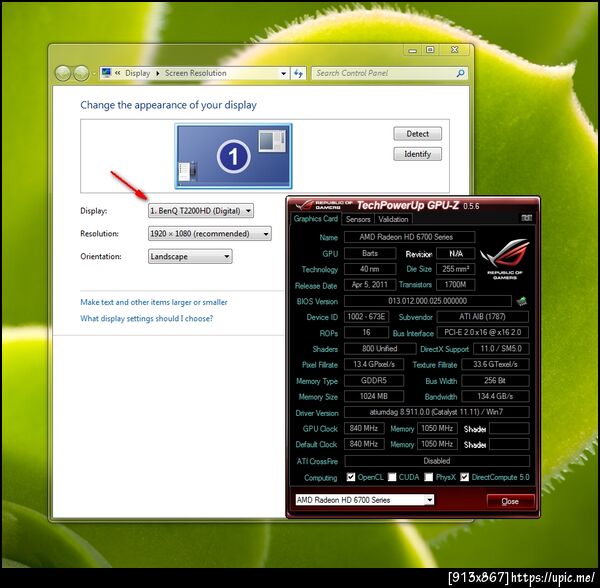Screen dimensions: 600x588
Task: Click the Screen Resolution breadcrumb
Action: point(196,73)
